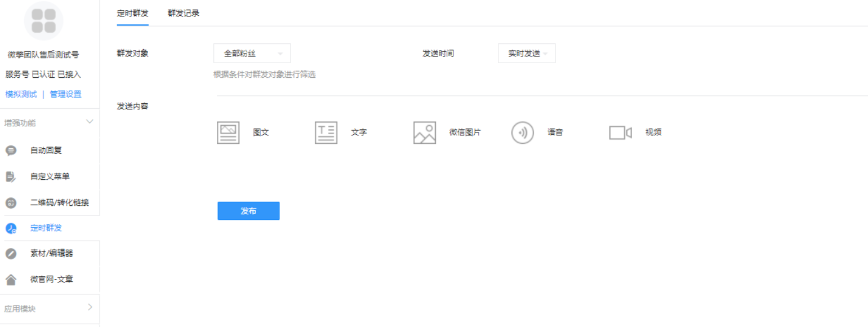Switch to the 定时群发 tab
This screenshot has height=327, width=868.
click(x=133, y=13)
